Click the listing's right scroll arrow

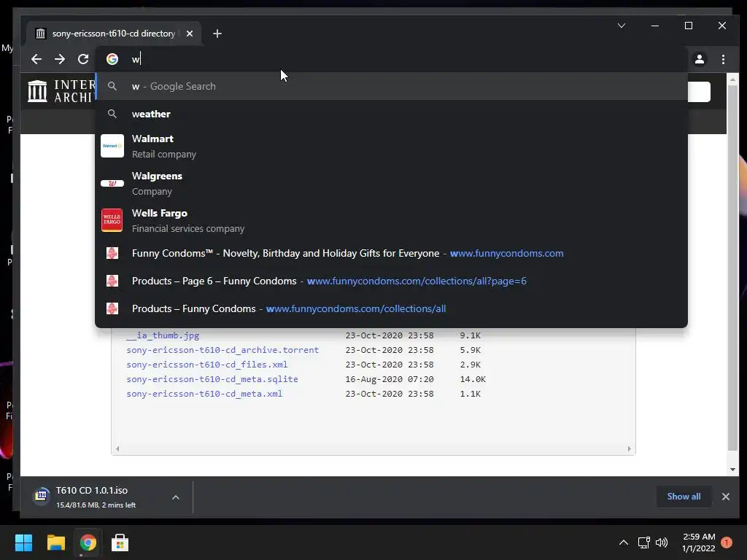(630, 448)
